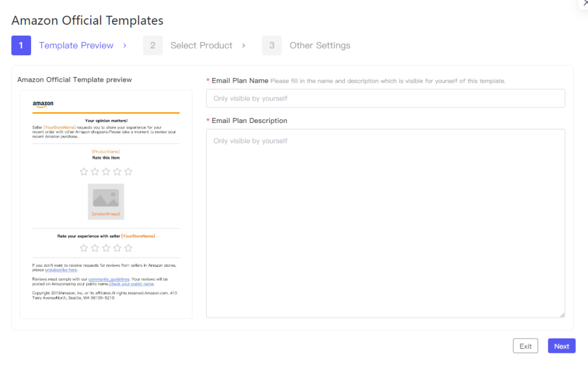The image size is (588, 365).
Task: Go to the Other Settings step
Action: (319, 45)
